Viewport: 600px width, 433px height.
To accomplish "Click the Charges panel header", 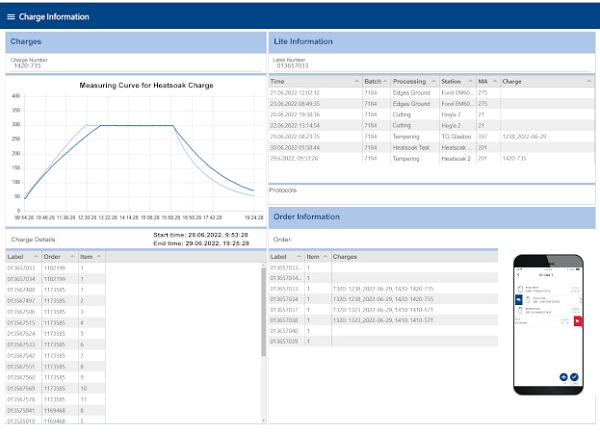I will coord(136,42).
